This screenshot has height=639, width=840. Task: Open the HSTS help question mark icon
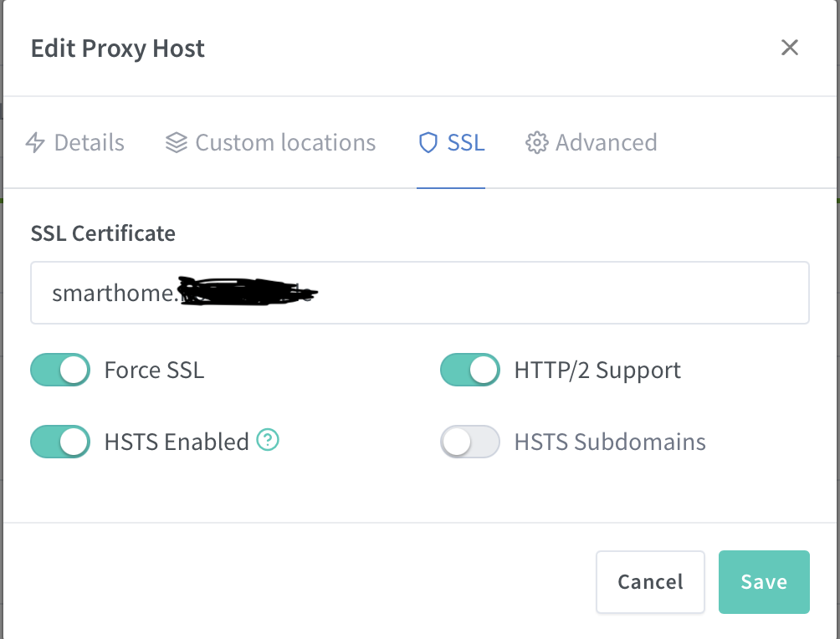click(x=267, y=440)
